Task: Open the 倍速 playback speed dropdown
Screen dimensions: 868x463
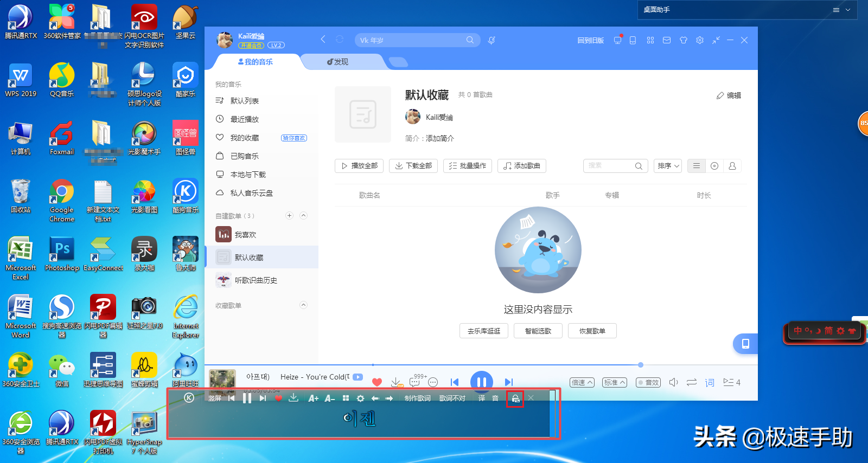Action: coord(582,382)
